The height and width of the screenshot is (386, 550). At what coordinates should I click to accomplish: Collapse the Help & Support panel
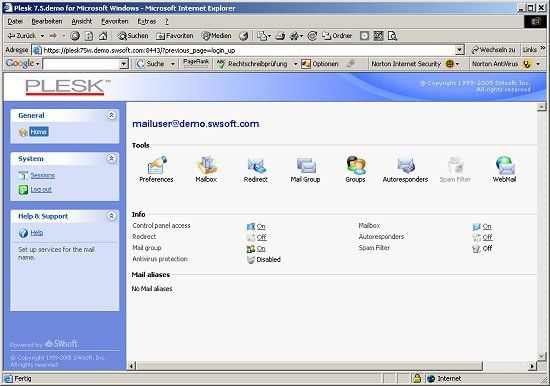click(x=112, y=216)
